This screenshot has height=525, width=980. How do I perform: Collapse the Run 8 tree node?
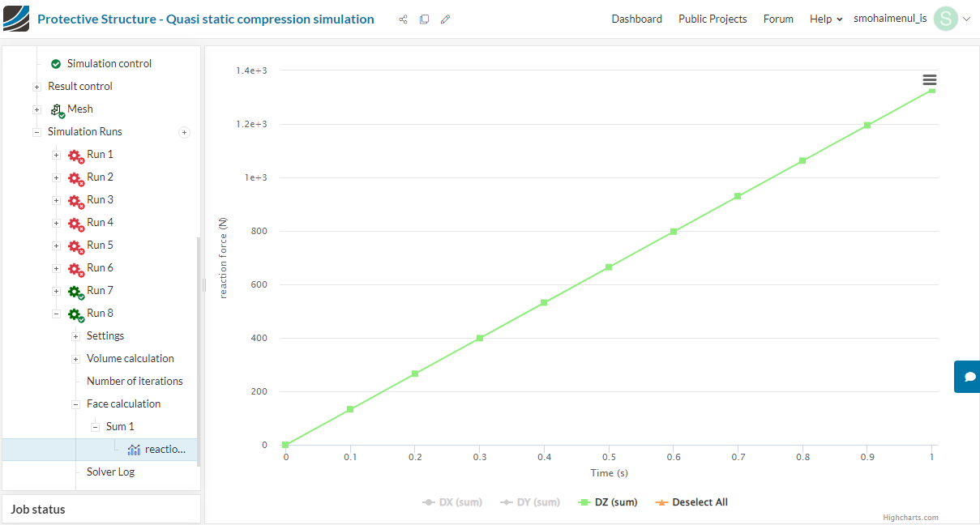[x=56, y=314]
